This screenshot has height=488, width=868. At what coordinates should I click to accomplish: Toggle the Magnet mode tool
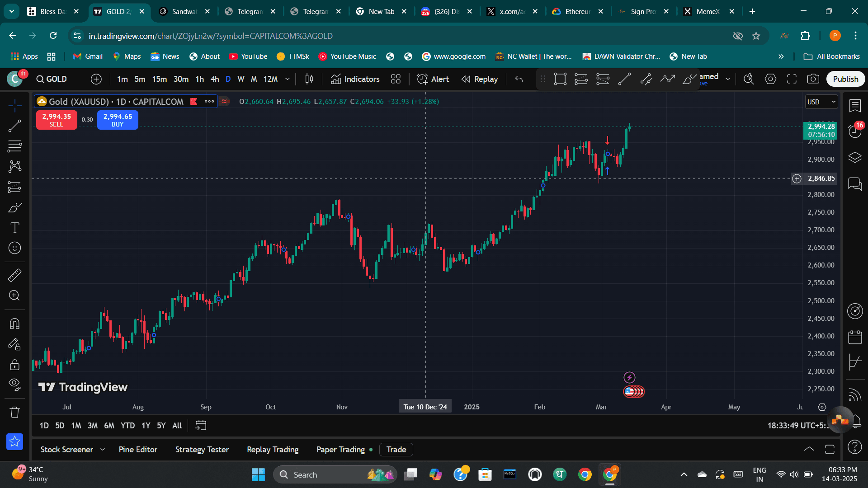[14, 324]
